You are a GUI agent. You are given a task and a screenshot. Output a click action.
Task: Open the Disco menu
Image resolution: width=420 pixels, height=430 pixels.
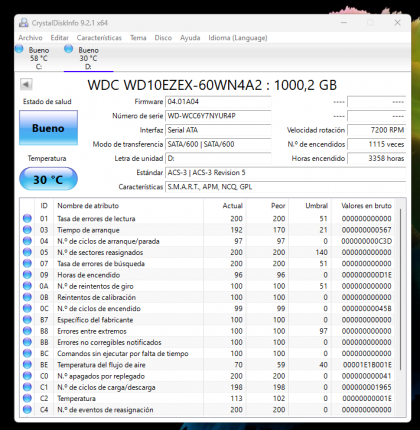click(x=163, y=38)
